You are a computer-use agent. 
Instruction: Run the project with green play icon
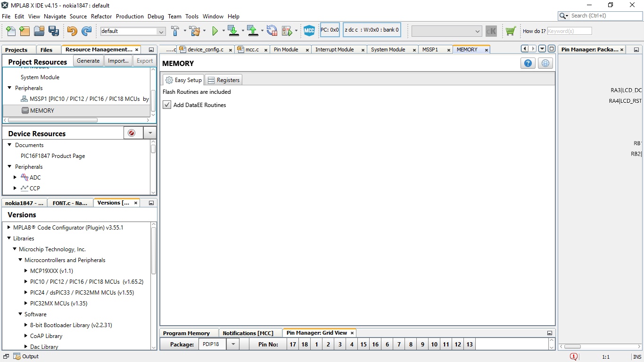[x=215, y=31]
